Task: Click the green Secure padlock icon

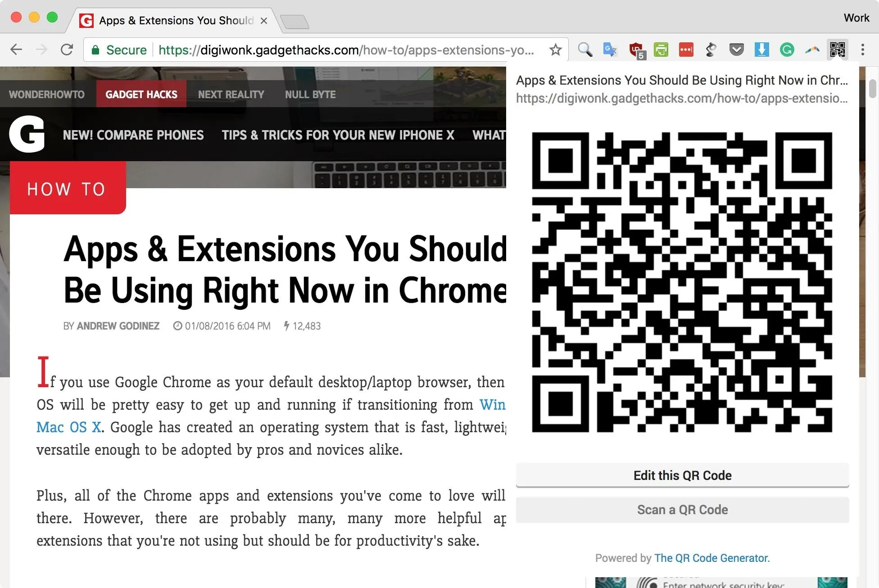Action: 95,50
